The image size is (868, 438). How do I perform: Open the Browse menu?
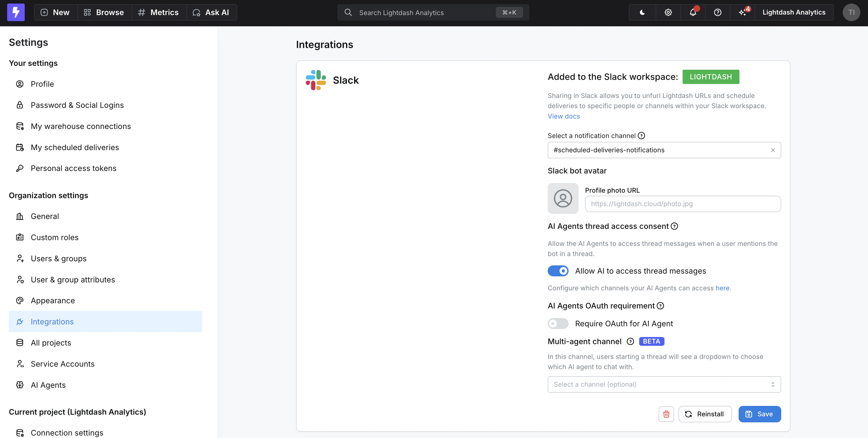(x=104, y=12)
